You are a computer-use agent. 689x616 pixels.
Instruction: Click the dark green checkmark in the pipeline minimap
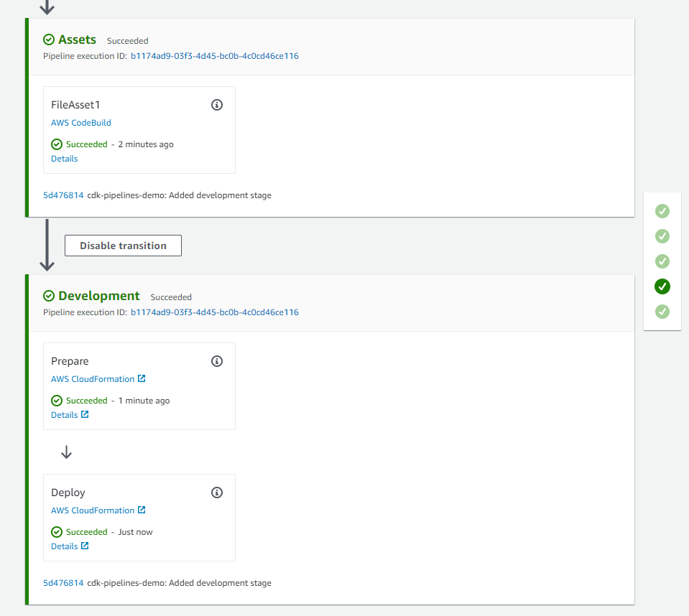click(662, 286)
